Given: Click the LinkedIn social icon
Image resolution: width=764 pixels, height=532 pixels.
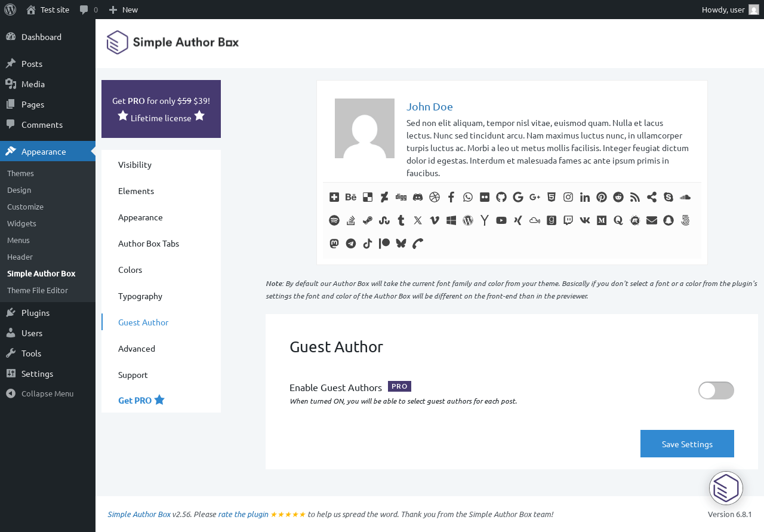Looking at the screenshot, I should click(x=585, y=197).
